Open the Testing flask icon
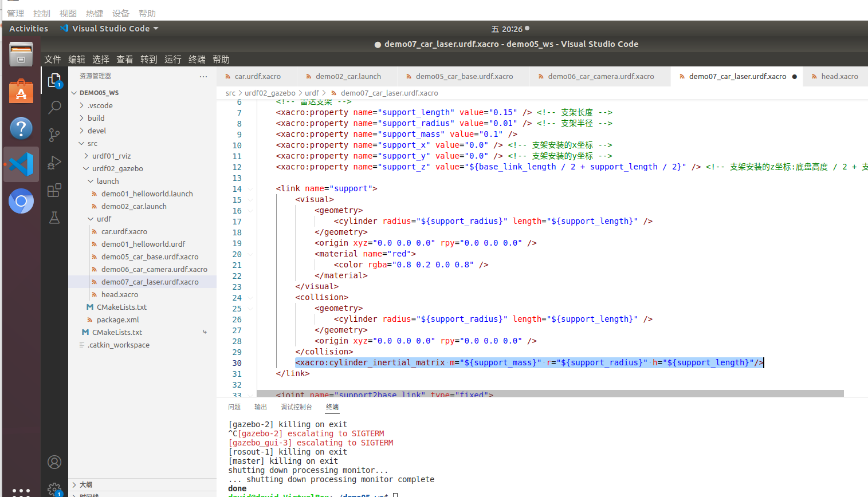The image size is (868, 497). (x=54, y=218)
